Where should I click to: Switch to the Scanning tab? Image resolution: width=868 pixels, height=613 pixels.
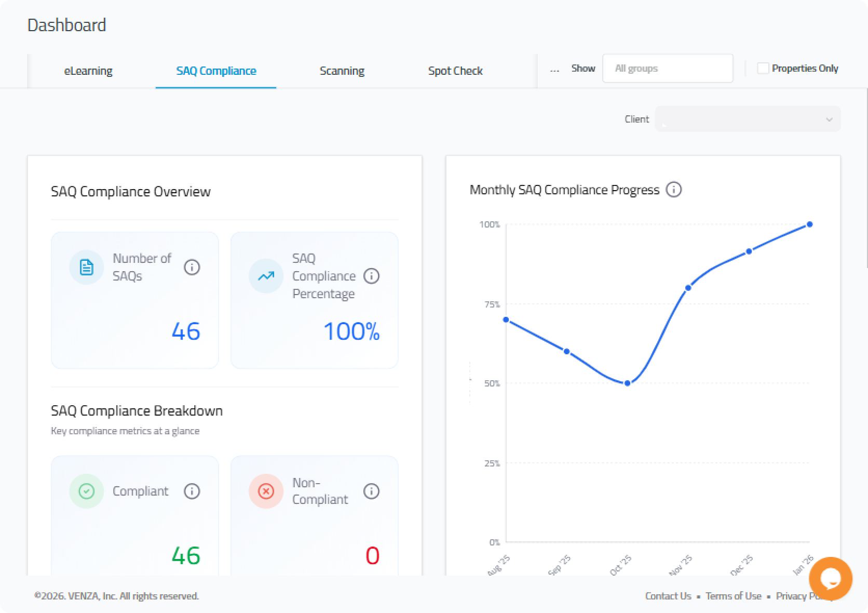342,71
